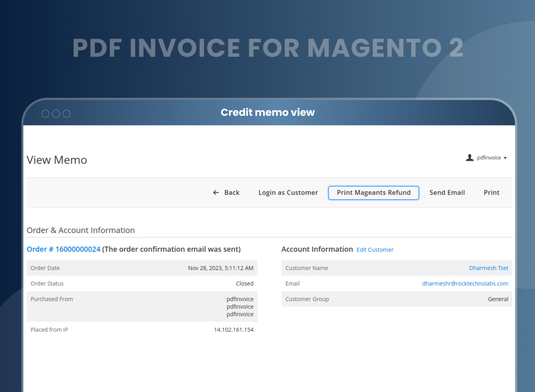Click the user avatar icon
The width and height of the screenshot is (535, 392).
pos(470,158)
